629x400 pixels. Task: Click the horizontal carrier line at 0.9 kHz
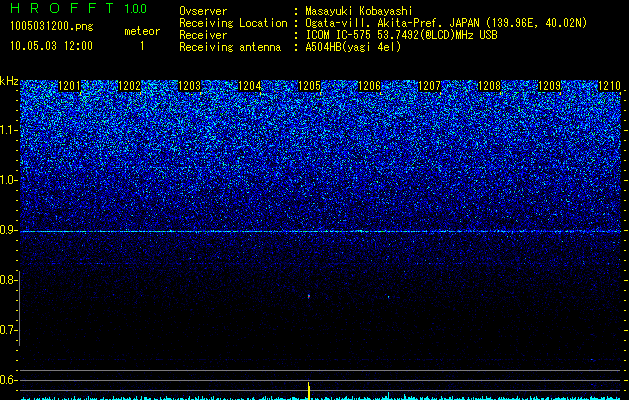coord(321,231)
